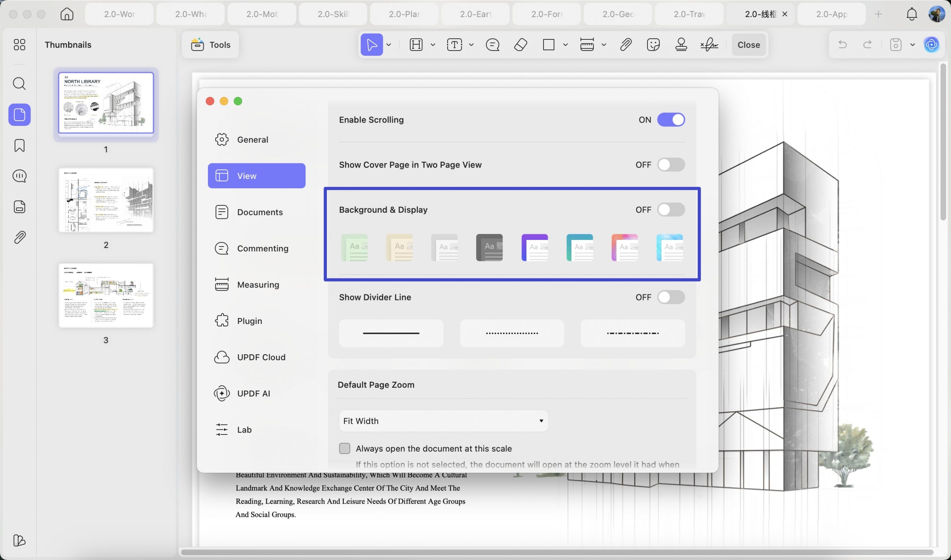This screenshot has height=560, width=951.
Task: Open the Measuring settings section
Action: click(x=257, y=284)
